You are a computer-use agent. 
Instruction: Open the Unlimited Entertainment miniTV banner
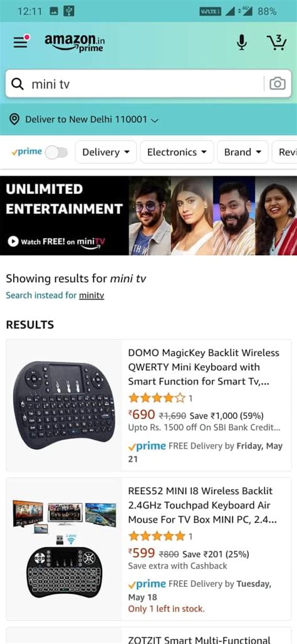148,216
